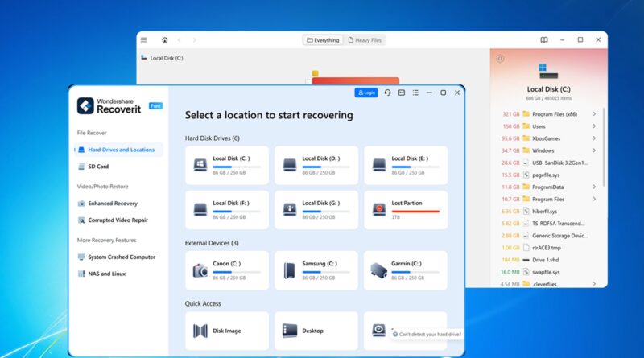Switch to the Heavy Files tab
Image resolution: width=644 pixels, height=358 pixels.
365,40
